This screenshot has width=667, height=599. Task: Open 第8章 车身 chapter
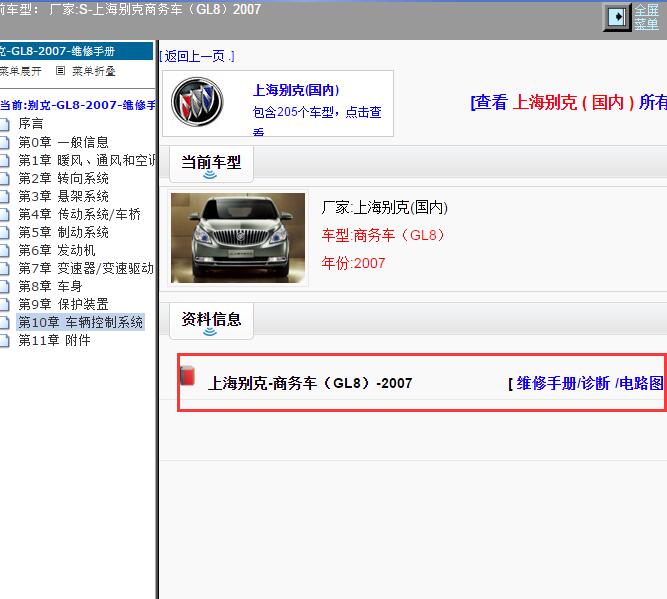coord(50,286)
